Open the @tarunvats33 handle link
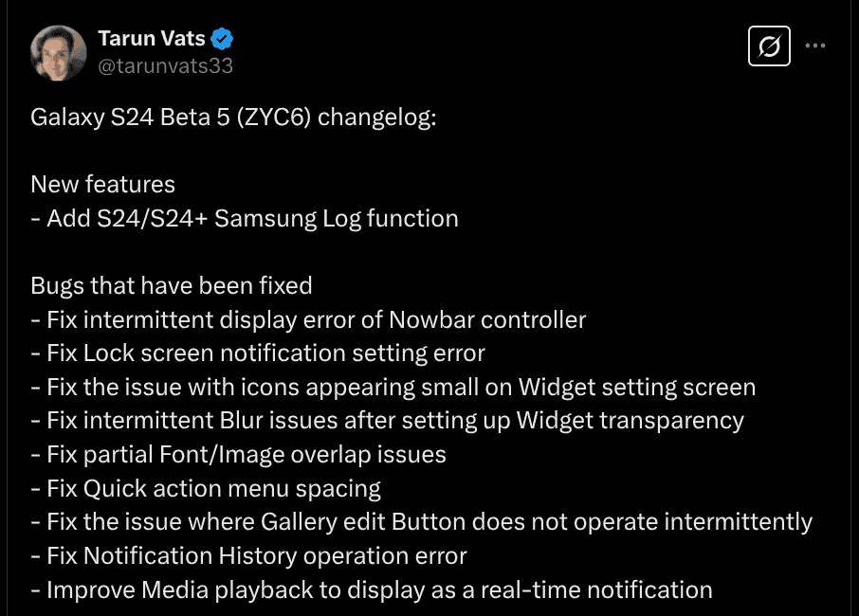The height and width of the screenshot is (616, 859). (165, 65)
